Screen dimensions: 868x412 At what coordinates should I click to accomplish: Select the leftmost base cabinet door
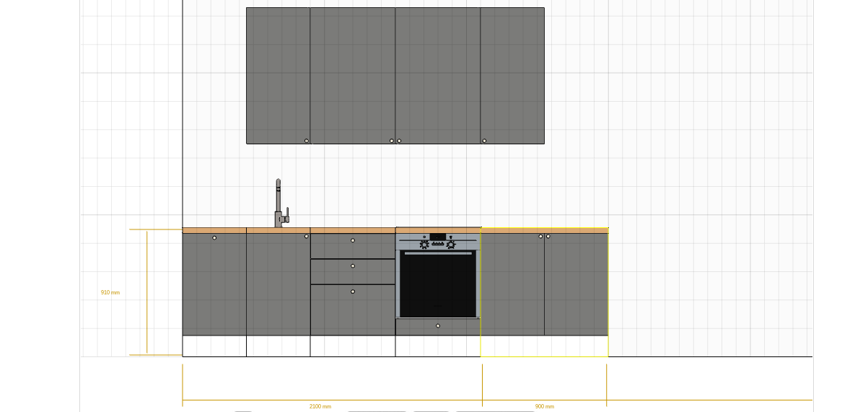(x=214, y=284)
